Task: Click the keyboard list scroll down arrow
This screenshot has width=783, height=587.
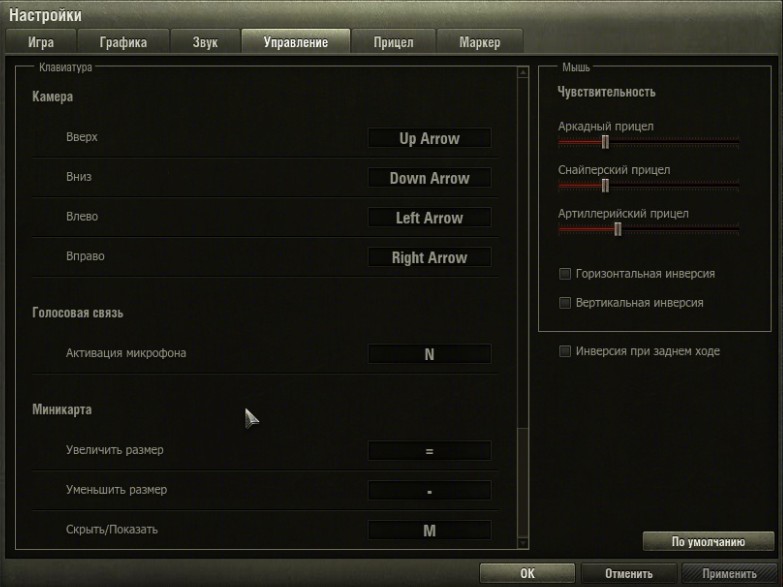Action: [x=523, y=543]
